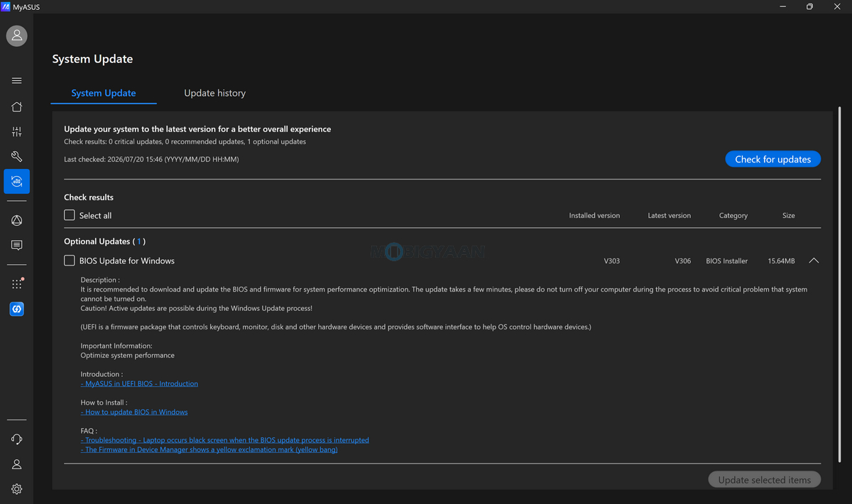Image resolution: width=852 pixels, height=504 pixels.
Task: Open How to update BIOS in Windows link
Action: (134, 412)
